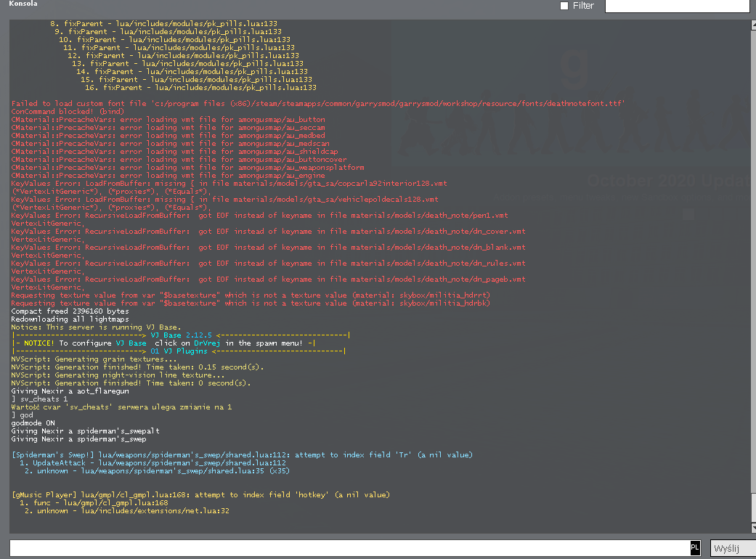Click the '1. UpdateAttack' stack trace line
Screen dimensions: 756x559
coord(153,462)
